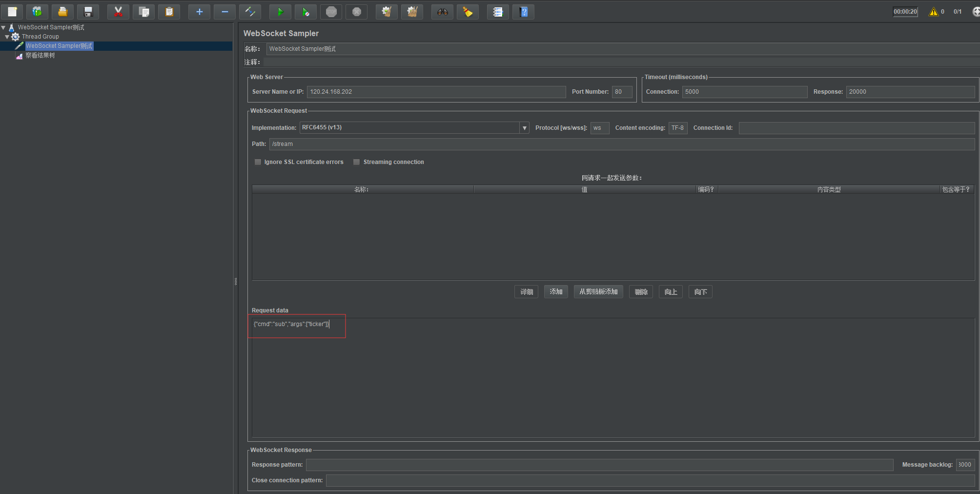Toggle the selected element enabled state

click(x=250, y=11)
